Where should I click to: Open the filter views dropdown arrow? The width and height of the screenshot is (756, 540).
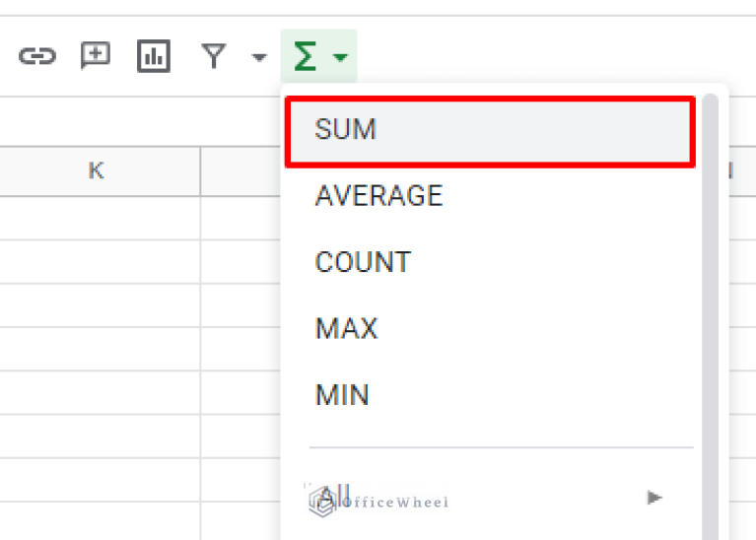(259, 58)
